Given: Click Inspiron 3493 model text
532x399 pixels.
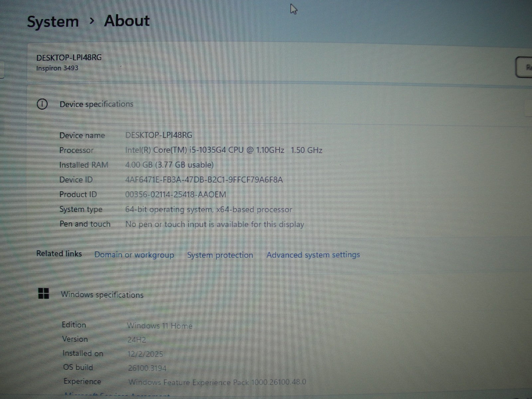Looking at the screenshot, I should (x=57, y=68).
